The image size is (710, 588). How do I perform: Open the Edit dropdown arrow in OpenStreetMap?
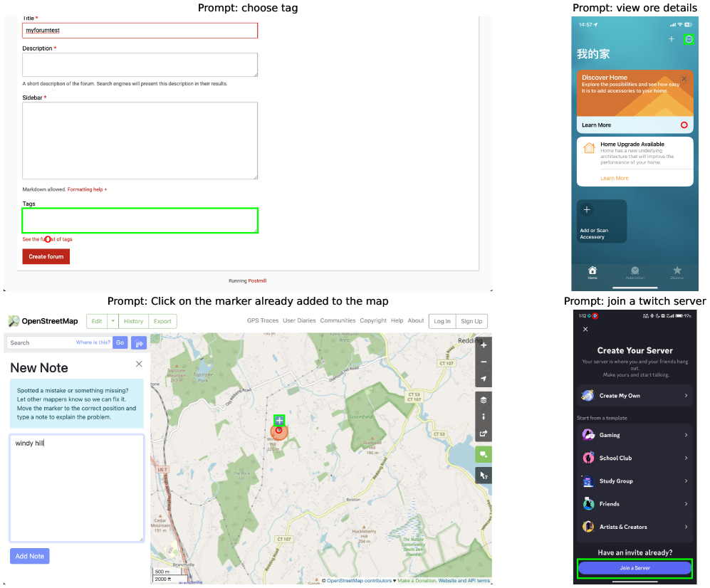[x=113, y=321]
